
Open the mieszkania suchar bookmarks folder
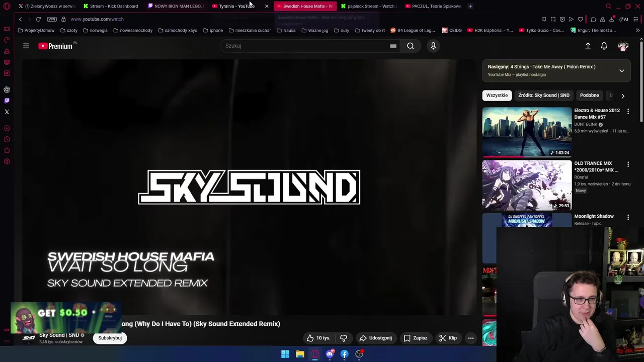pyautogui.click(x=250, y=30)
